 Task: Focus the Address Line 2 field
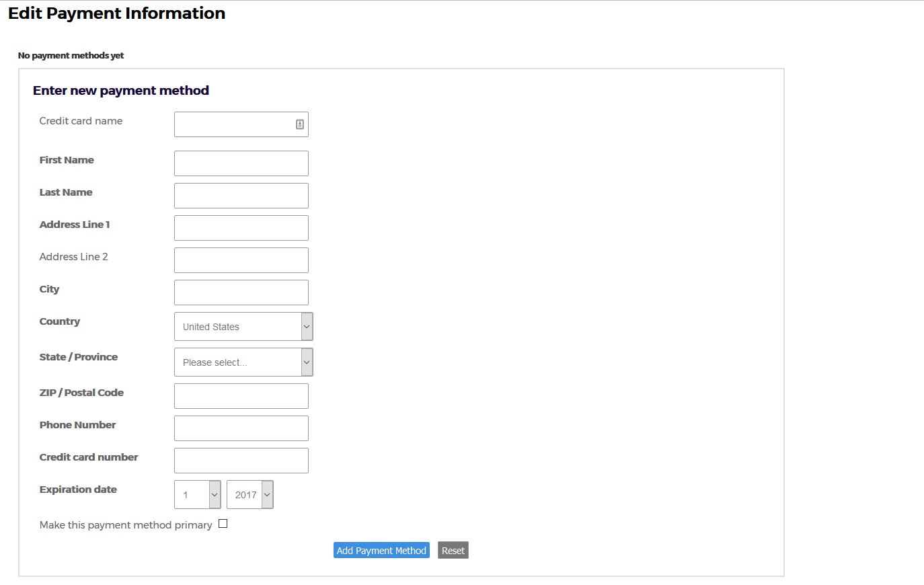tap(241, 260)
